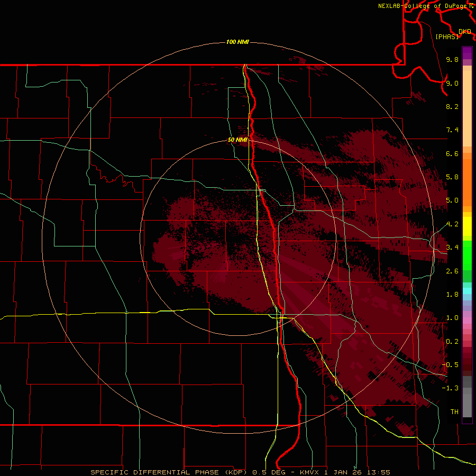The image size is (476, 476).
Task: Click the -0.5 value on the color scale
Action: coord(450,365)
